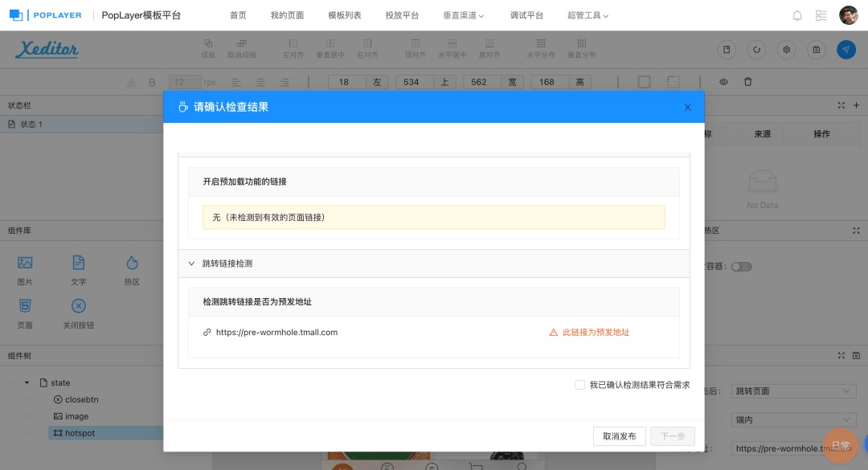Screen dimensions: 868x470
Task: Check 我已确认检测结果符合需求 checkbox
Action: pyautogui.click(x=579, y=385)
